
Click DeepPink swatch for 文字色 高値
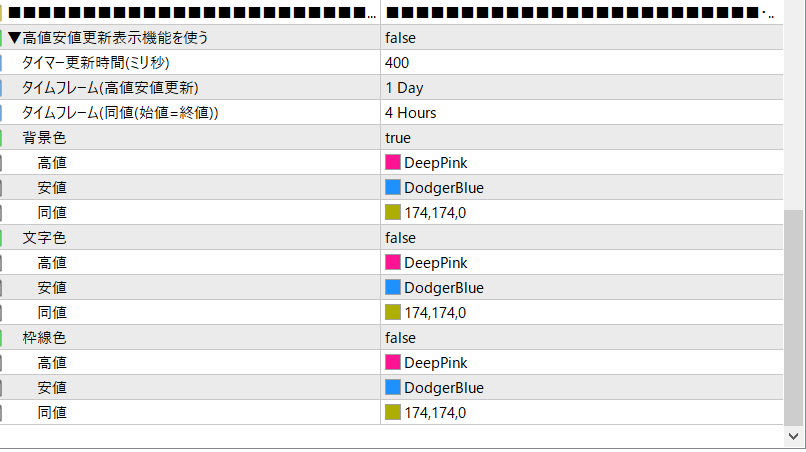393,263
